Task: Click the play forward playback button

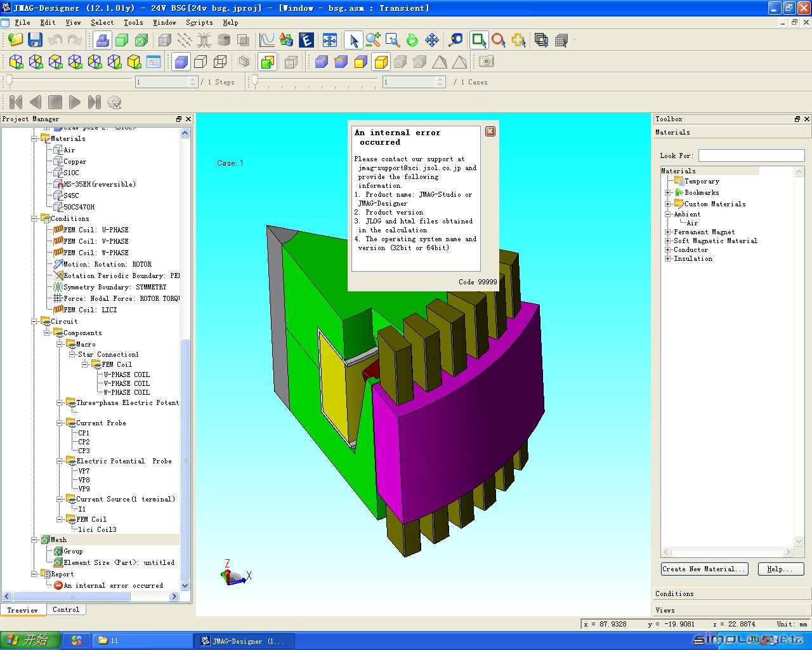Action: [x=74, y=102]
